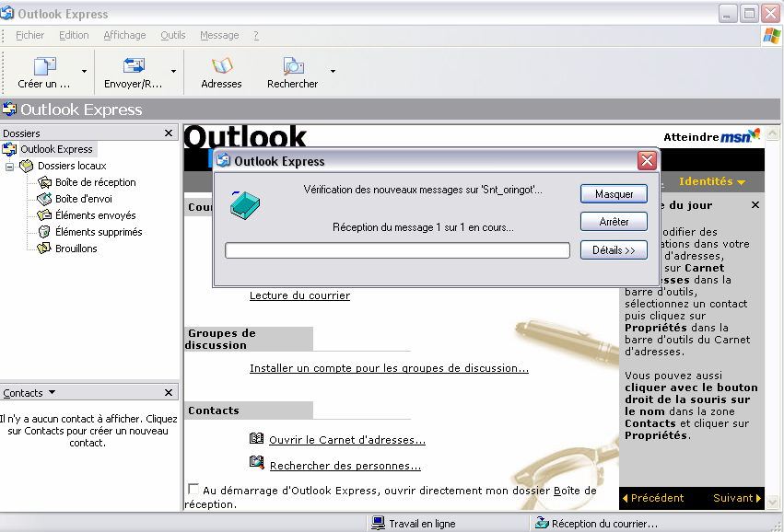The height and width of the screenshot is (532, 784).
Task: Click Rechercher des personnes link
Action: (345, 466)
